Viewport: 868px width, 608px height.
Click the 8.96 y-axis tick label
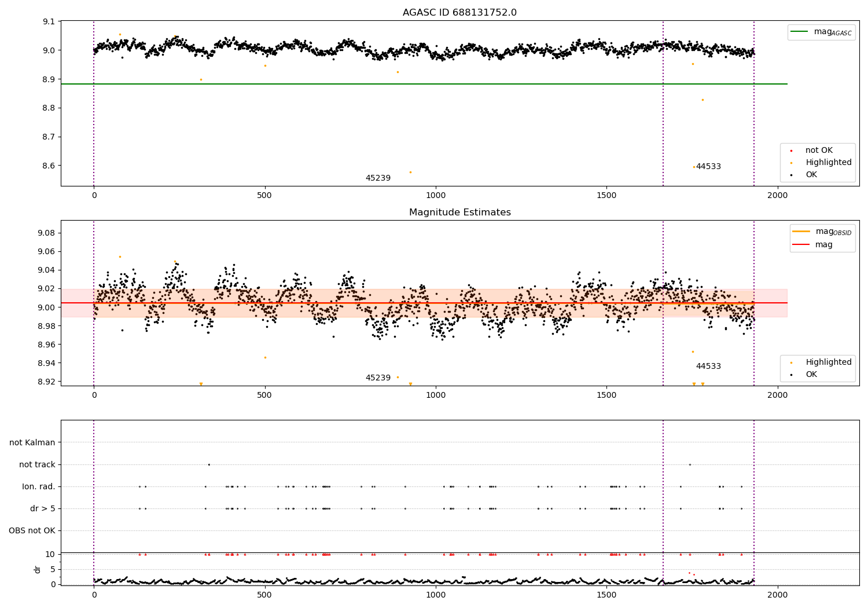pos(47,345)
